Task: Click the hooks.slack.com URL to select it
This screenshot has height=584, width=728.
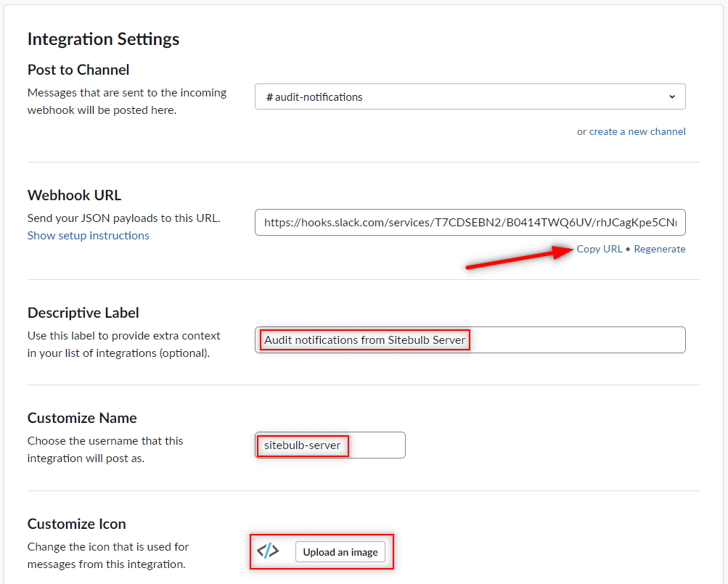Action: (x=470, y=222)
